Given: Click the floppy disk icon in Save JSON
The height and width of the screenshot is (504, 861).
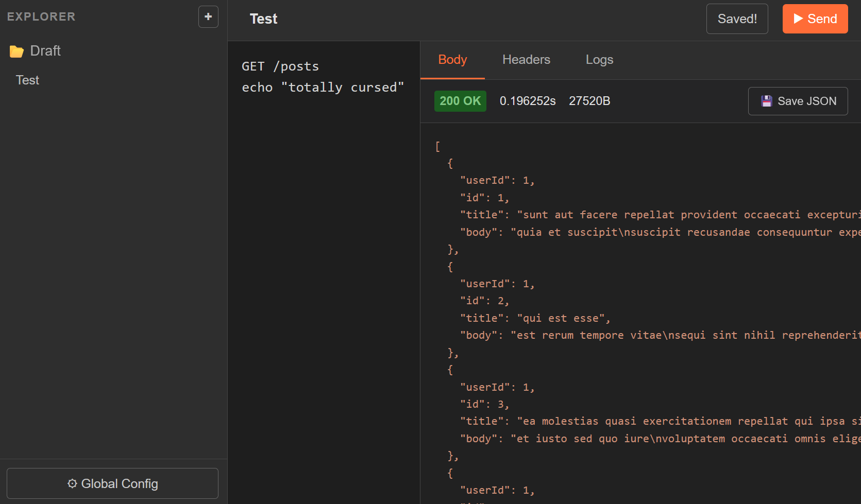Looking at the screenshot, I should coord(767,101).
